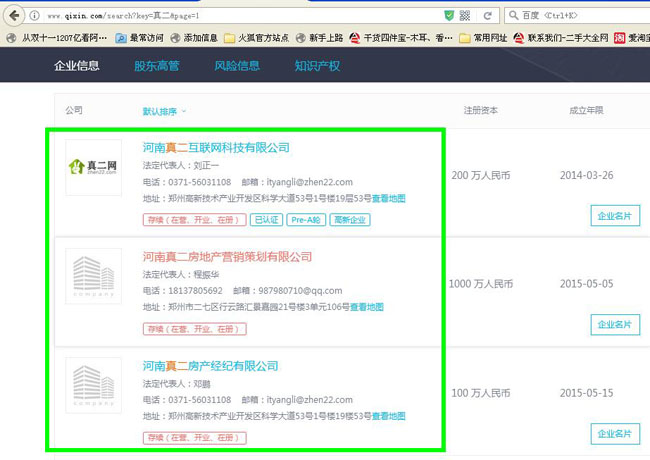Open 河南真二房产经纪有限公司 company link
Image resolution: width=650 pixels, height=460 pixels.
pyautogui.click(x=210, y=366)
